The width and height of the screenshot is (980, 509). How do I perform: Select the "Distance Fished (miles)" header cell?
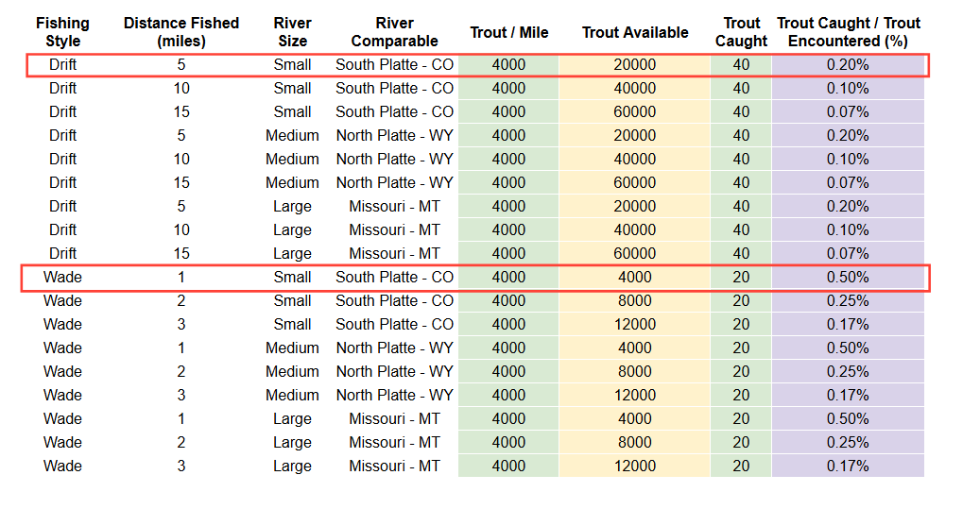point(181,32)
